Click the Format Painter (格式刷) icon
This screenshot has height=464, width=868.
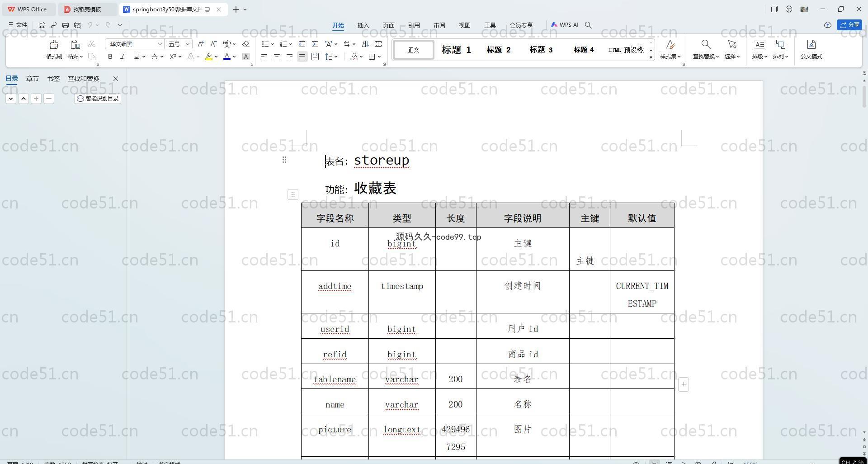pos(54,44)
